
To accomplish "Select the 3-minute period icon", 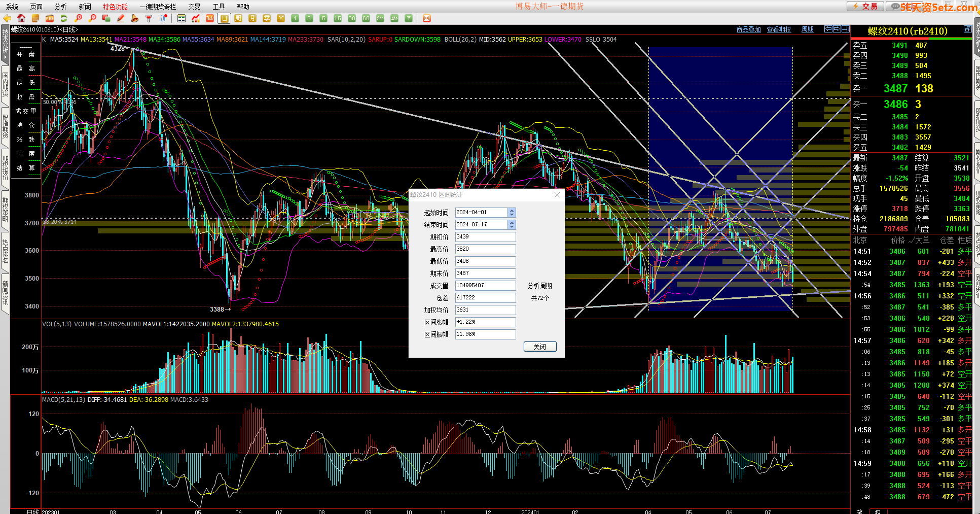I will (309, 18).
